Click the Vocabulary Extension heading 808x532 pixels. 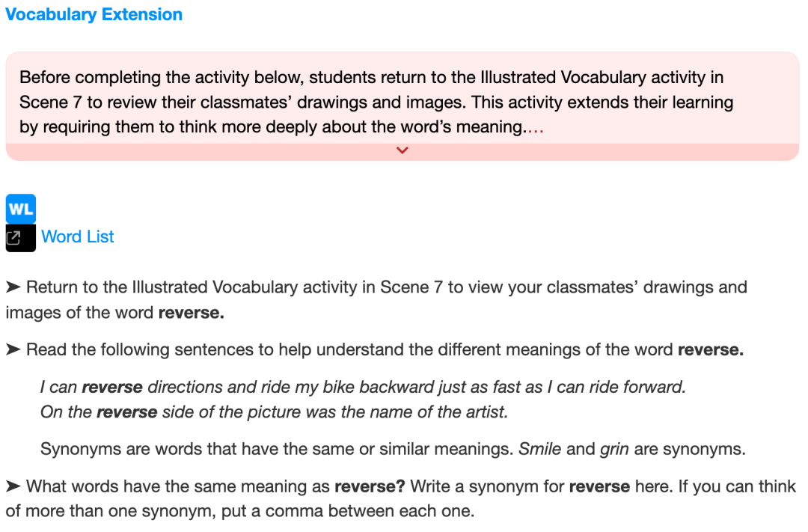pos(94,14)
